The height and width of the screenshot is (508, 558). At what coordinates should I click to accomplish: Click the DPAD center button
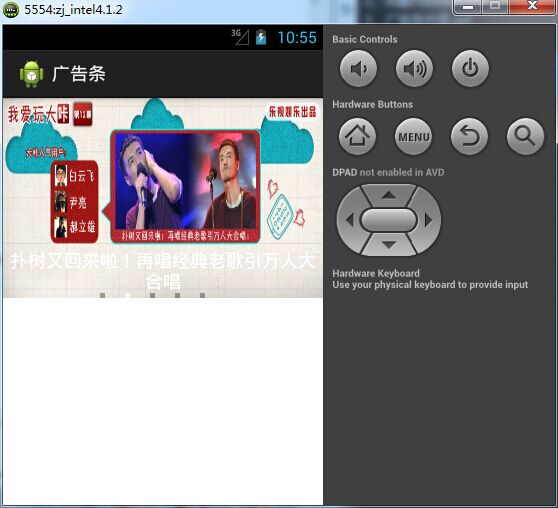pos(389,220)
